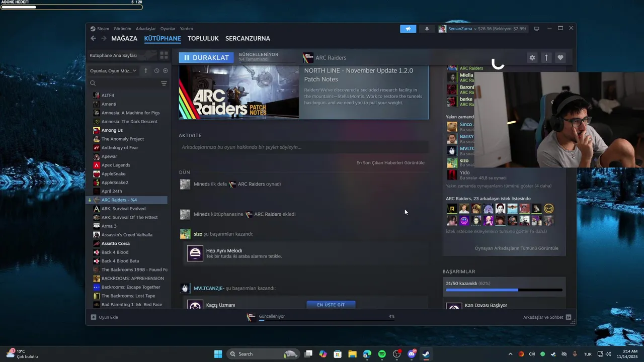644x362 pixels.
Task: Open the 10°C weather widget
Action: tap(22, 354)
